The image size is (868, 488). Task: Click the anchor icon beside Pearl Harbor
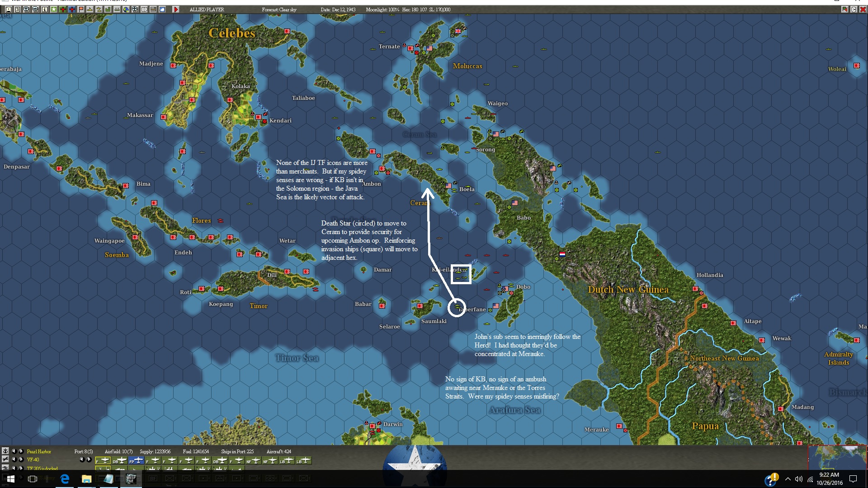coord(5,451)
